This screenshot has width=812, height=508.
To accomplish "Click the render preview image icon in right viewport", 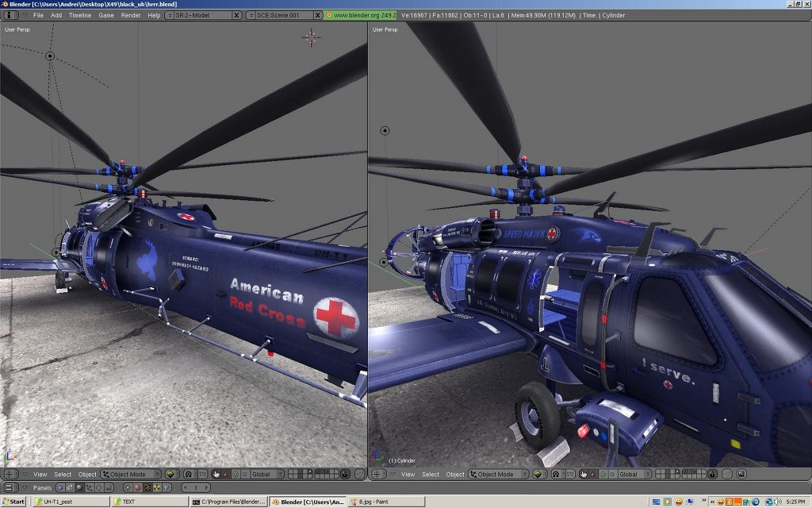I will (x=741, y=475).
